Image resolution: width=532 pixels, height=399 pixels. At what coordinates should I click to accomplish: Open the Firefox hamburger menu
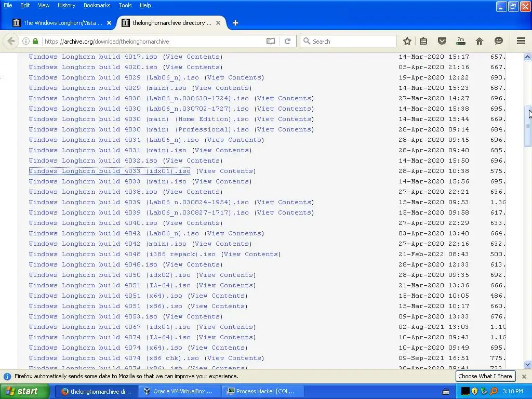(x=521, y=42)
